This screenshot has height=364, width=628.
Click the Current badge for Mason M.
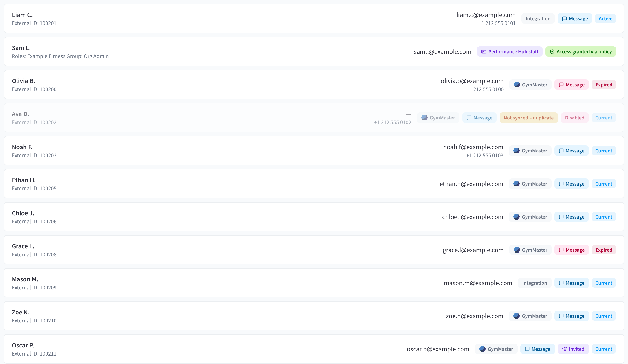(x=604, y=283)
